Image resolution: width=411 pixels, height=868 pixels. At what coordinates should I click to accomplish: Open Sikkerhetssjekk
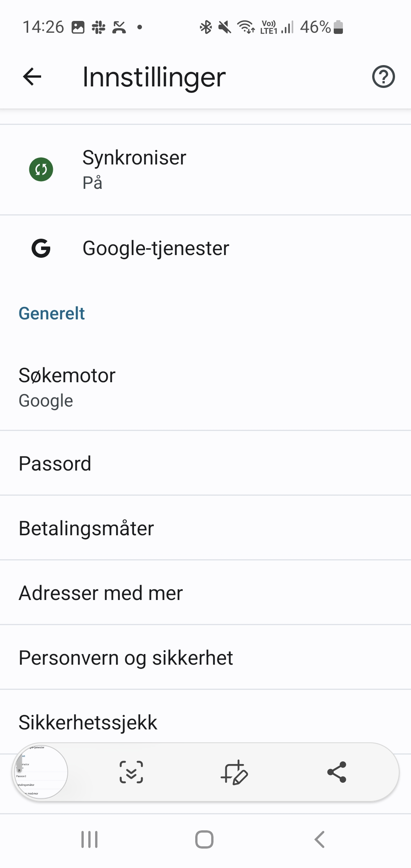click(205, 721)
